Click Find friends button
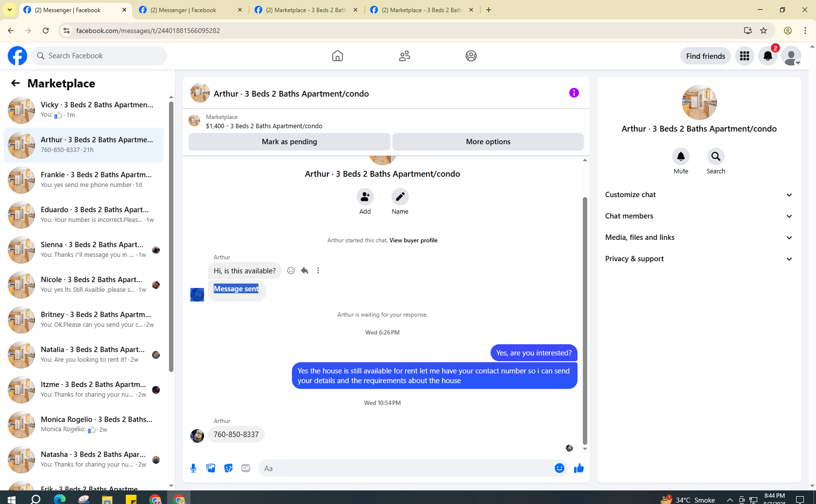 coord(706,56)
